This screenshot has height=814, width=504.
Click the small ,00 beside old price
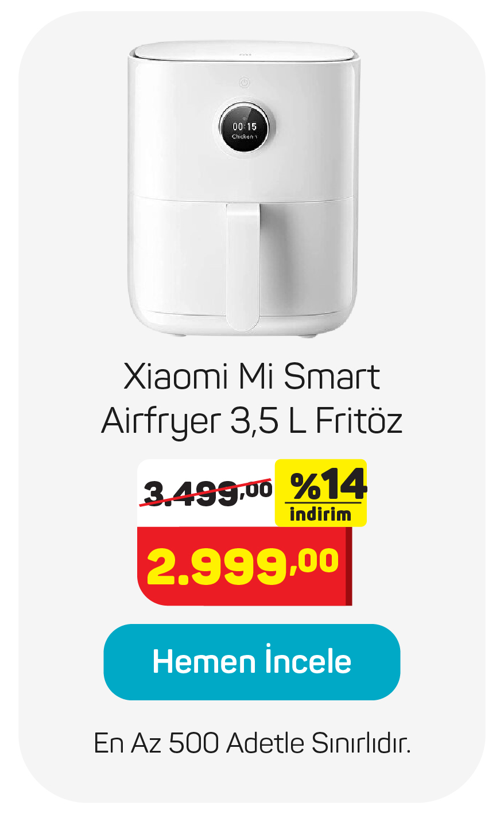pos(255,489)
